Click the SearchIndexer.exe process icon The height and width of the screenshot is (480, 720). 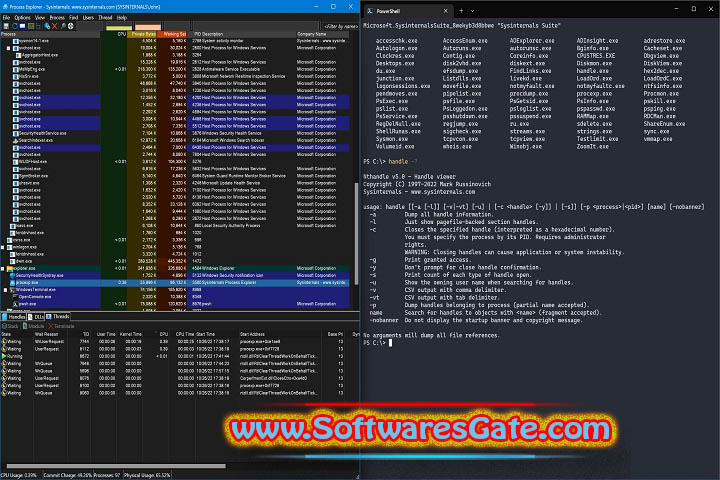pyautogui.click(x=16, y=140)
